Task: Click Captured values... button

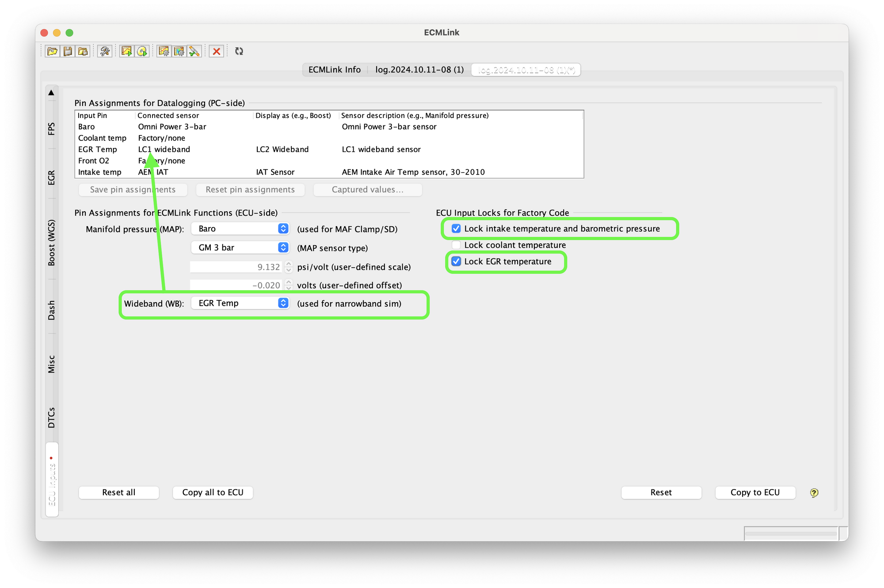Action: click(368, 190)
